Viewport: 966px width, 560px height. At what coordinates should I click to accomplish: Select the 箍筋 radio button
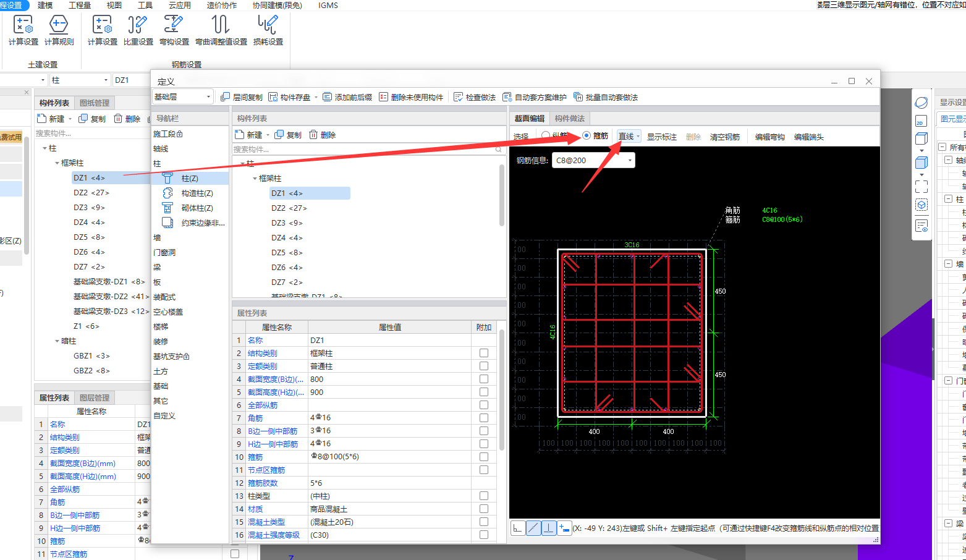(x=587, y=136)
